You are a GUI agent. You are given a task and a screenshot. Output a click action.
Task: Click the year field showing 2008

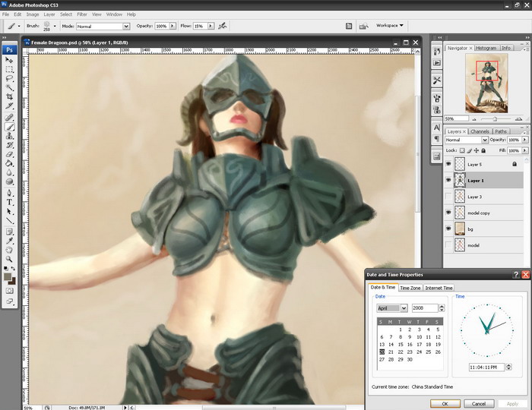click(x=424, y=308)
